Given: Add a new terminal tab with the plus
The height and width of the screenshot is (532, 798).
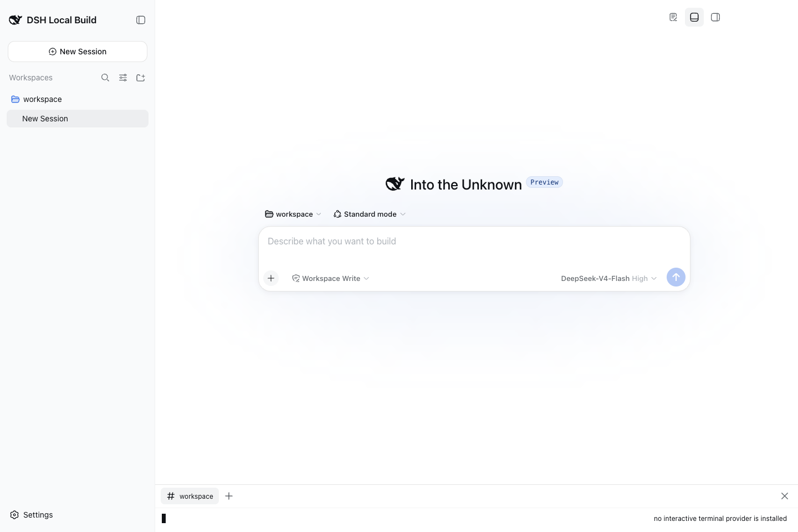Looking at the screenshot, I should [x=229, y=496].
